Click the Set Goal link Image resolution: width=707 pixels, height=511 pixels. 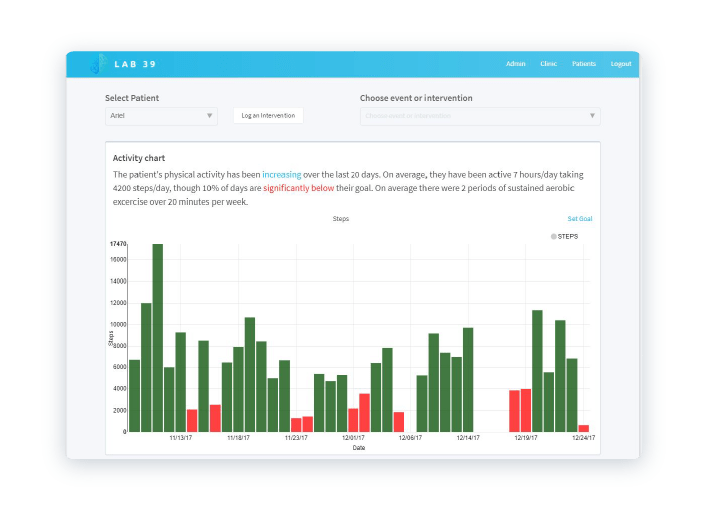pos(580,218)
